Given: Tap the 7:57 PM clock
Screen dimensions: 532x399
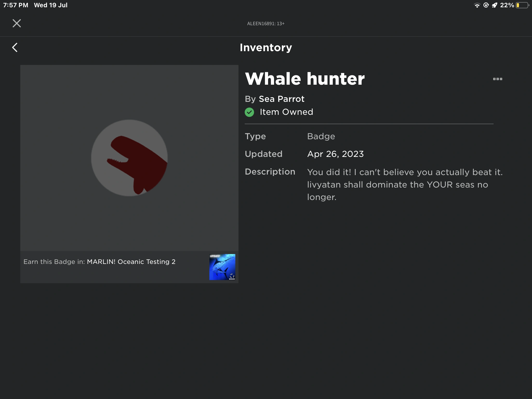Looking at the screenshot, I should tap(16, 5).
